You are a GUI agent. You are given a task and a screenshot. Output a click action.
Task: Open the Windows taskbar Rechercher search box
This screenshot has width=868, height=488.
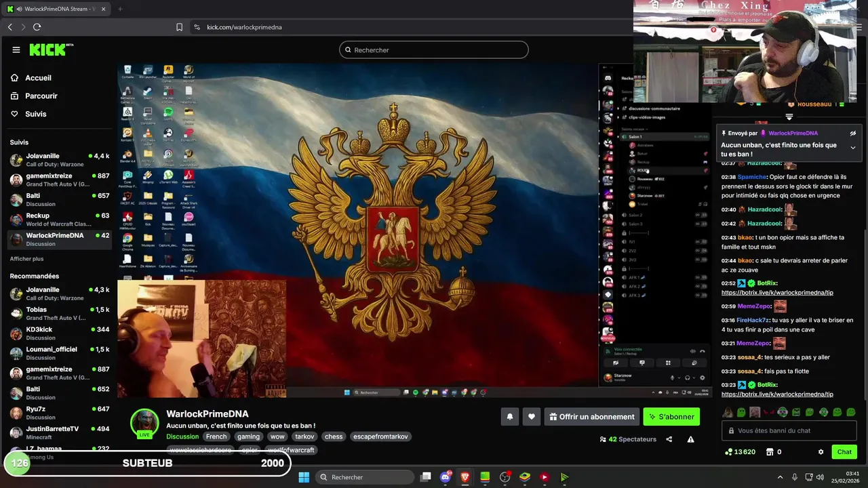tap(363, 477)
